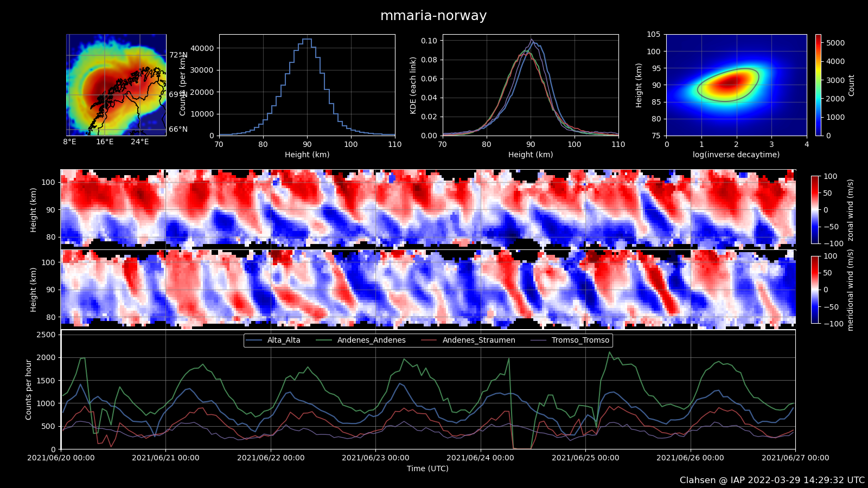The width and height of the screenshot is (868, 488).
Task: Click the height versus decay time heatmap
Action: (737, 85)
